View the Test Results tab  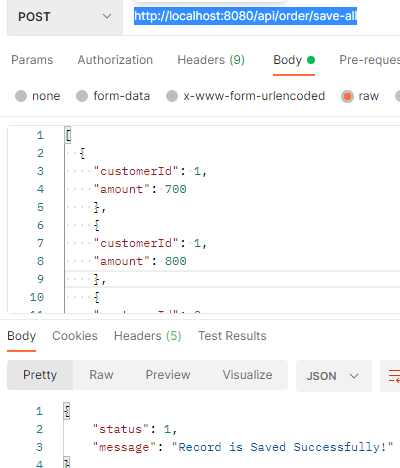232,336
